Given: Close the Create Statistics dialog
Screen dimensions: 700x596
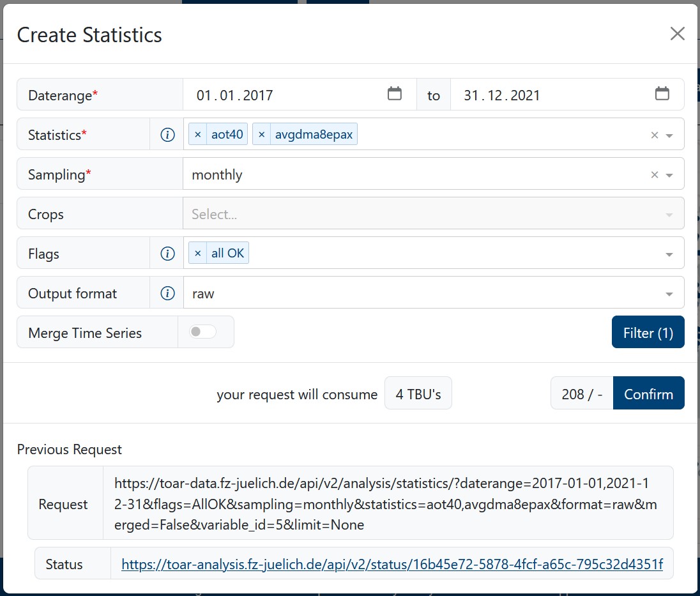Looking at the screenshot, I should coord(677,34).
